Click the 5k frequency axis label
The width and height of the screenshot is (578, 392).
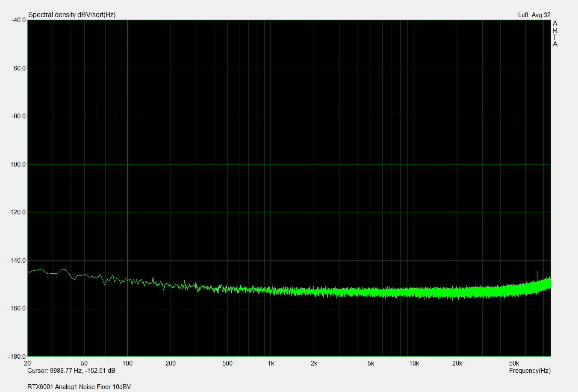pos(371,363)
